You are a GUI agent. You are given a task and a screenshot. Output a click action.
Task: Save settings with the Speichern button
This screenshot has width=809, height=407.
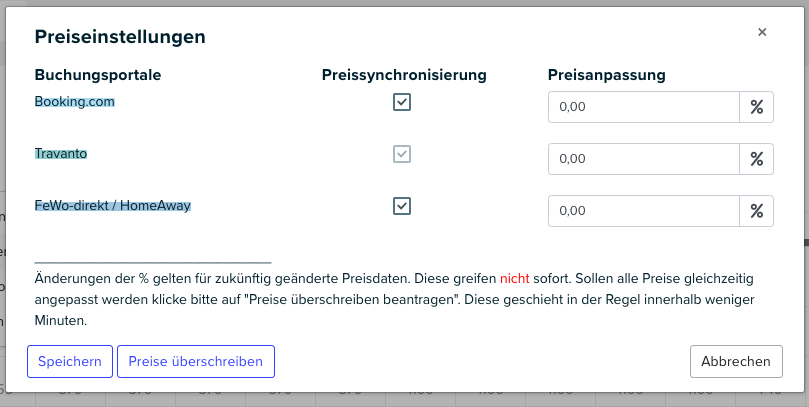[x=70, y=362]
